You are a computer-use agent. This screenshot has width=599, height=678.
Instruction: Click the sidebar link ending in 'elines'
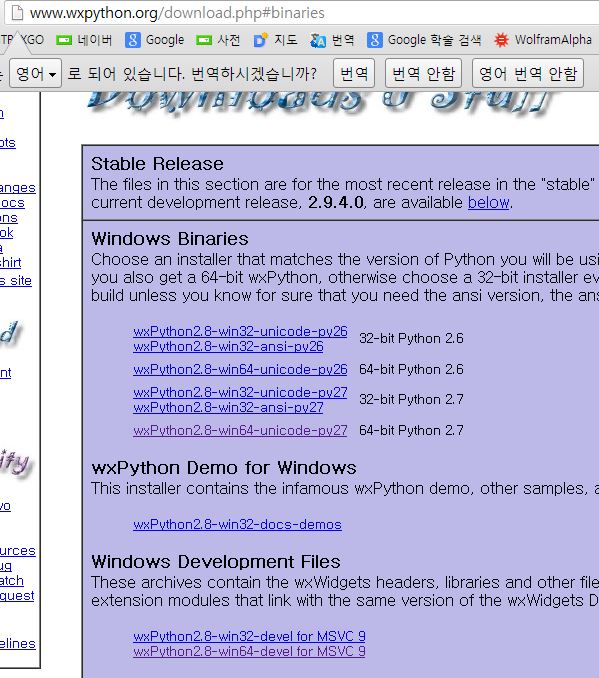coord(18,644)
